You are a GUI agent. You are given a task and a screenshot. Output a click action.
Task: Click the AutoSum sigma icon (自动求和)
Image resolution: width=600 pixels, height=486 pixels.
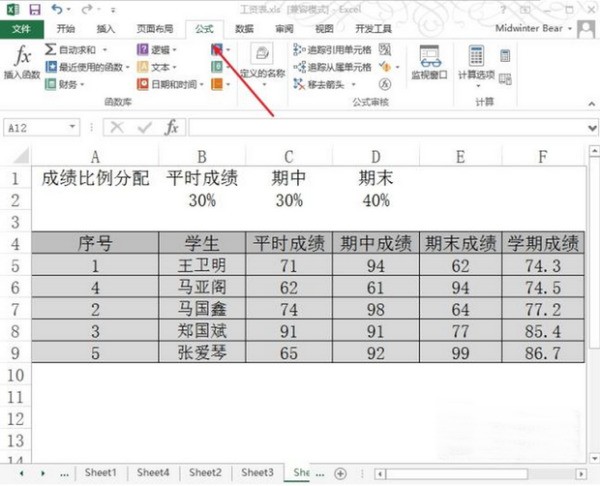[51, 49]
